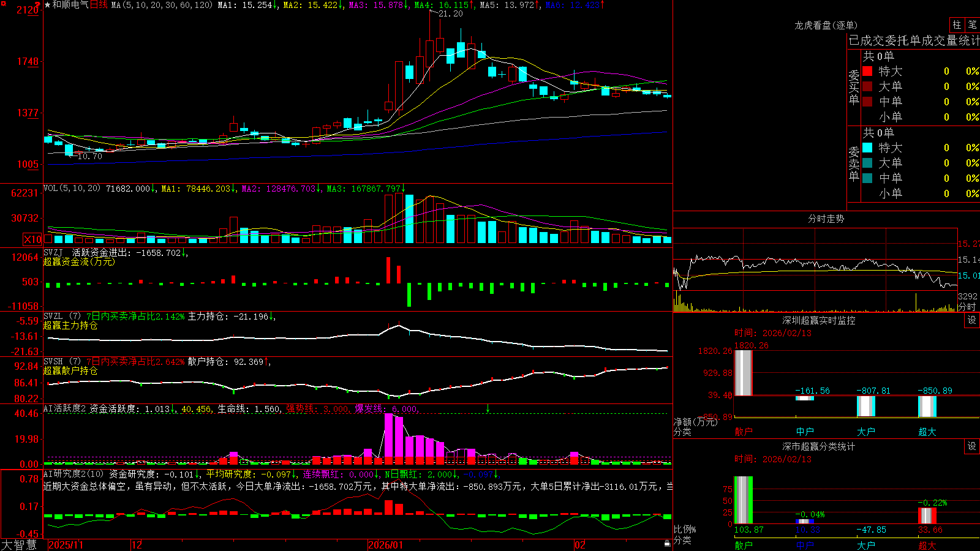Click the 大智慧 logo in the corner

pyautogui.click(x=20, y=545)
